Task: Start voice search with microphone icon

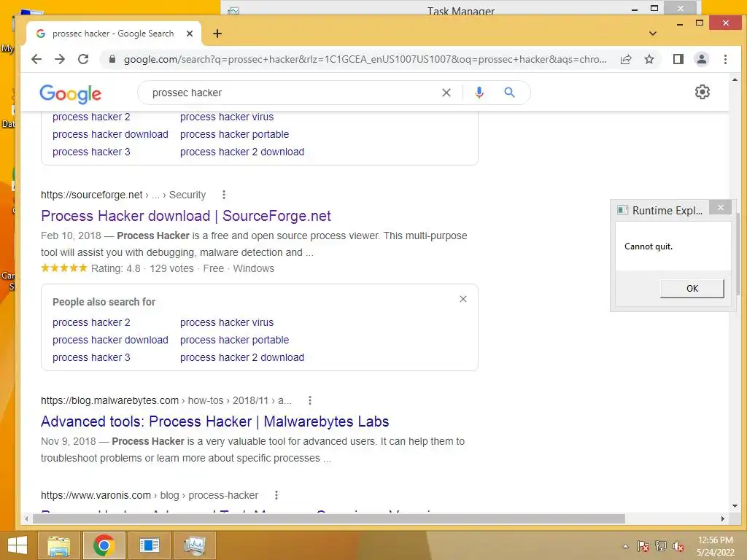Action: pos(479,93)
